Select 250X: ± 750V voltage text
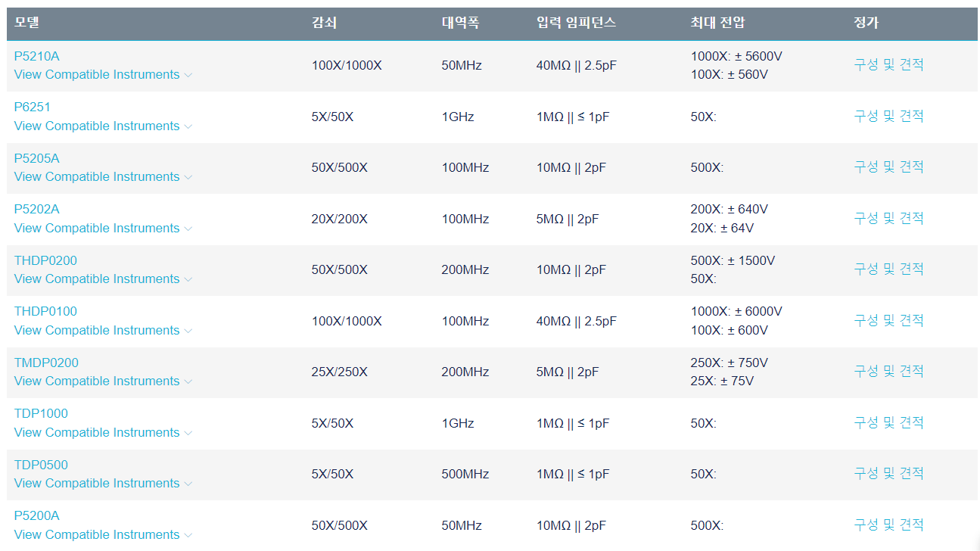980x551 pixels. pos(730,363)
